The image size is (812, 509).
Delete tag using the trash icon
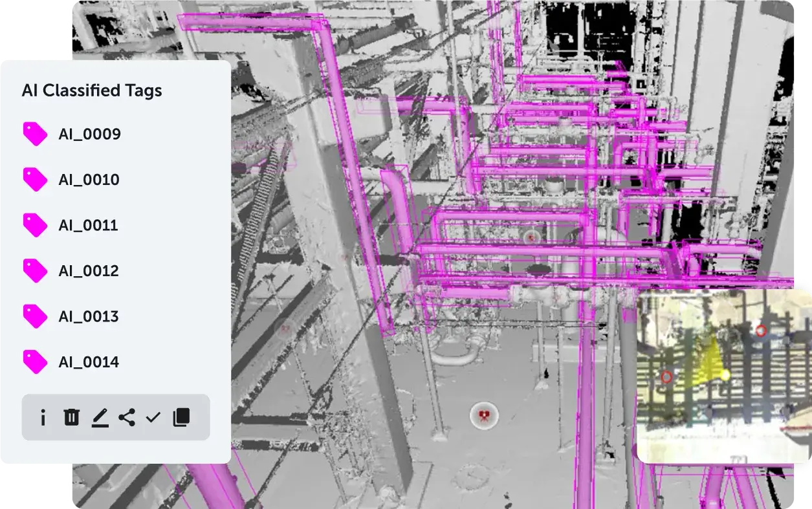coord(71,417)
